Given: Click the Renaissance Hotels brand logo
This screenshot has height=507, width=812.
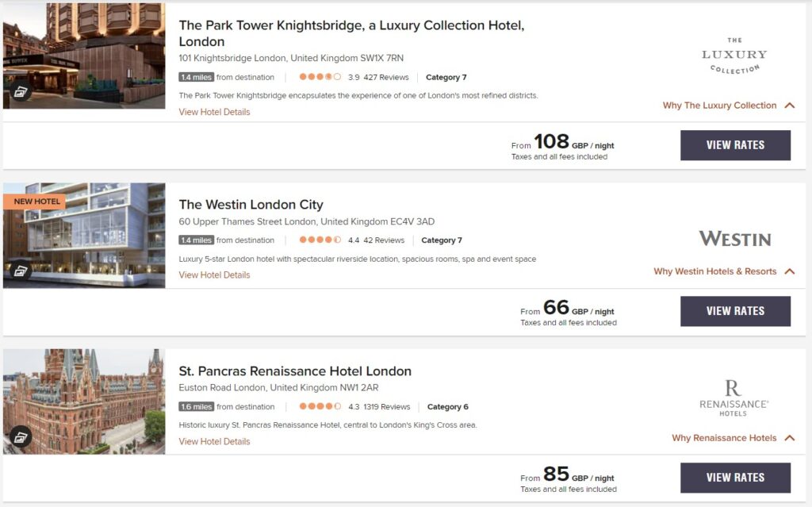Looking at the screenshot, I should click(733, 398).
